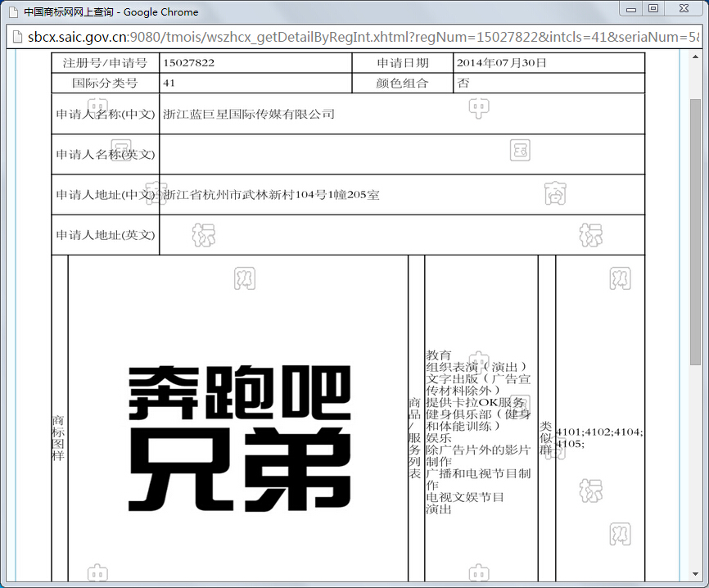Maximize the Chrome window
Screen dimensions: 709x588
click(x=653, y=8)
